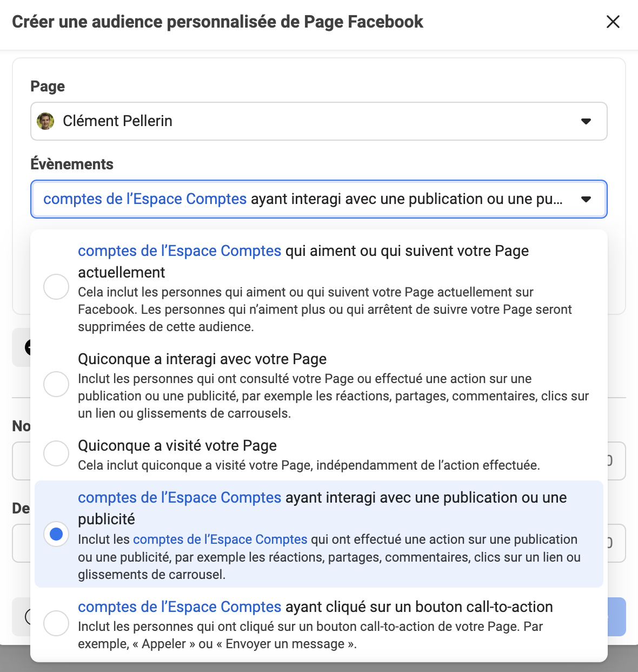Open the Page dropdown arrow
Viewport: 638px width, 672px height.
(586, 121)
